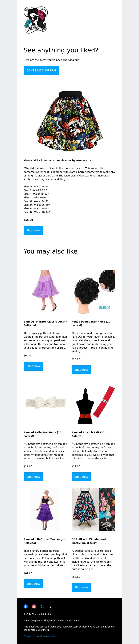Click Shop now for Banned Stretch Belt
This screenshot has width=139, height=644.
(x=81, y=477)
